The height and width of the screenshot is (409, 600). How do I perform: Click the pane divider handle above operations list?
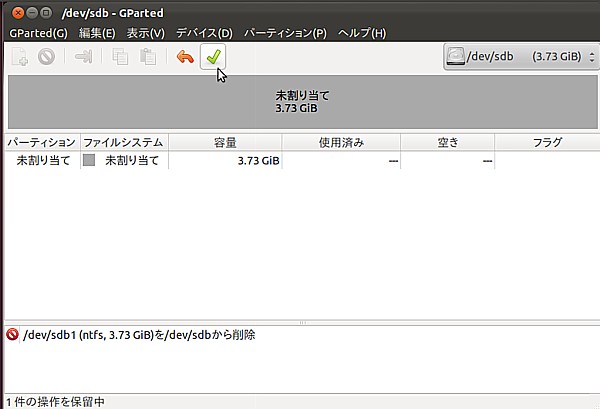pos(303,323)
